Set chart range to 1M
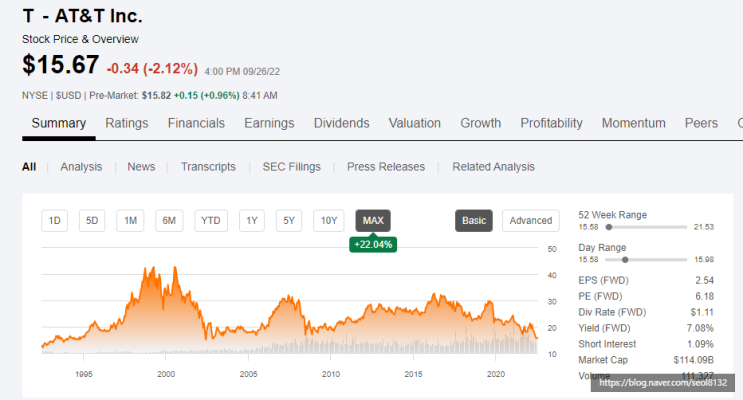Image resolution: width=743 pixels, height=400 pixels. click(x=130, y=221)
